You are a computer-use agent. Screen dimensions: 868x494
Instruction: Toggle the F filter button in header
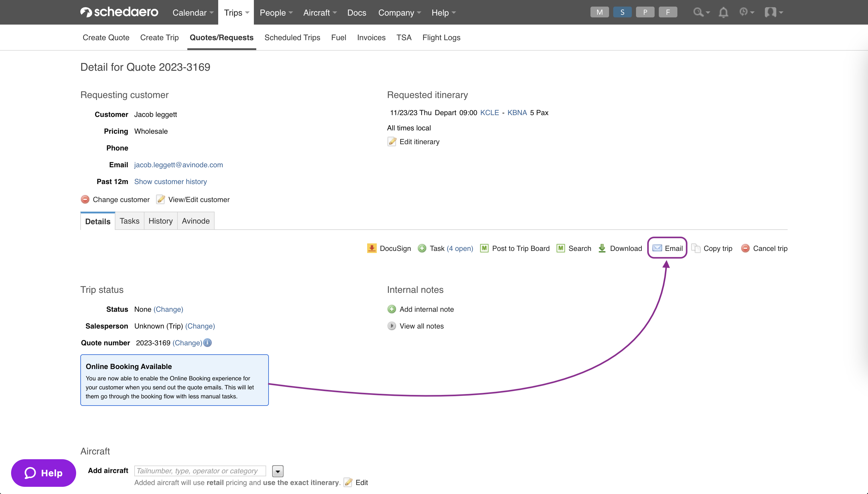click(667, 12)
